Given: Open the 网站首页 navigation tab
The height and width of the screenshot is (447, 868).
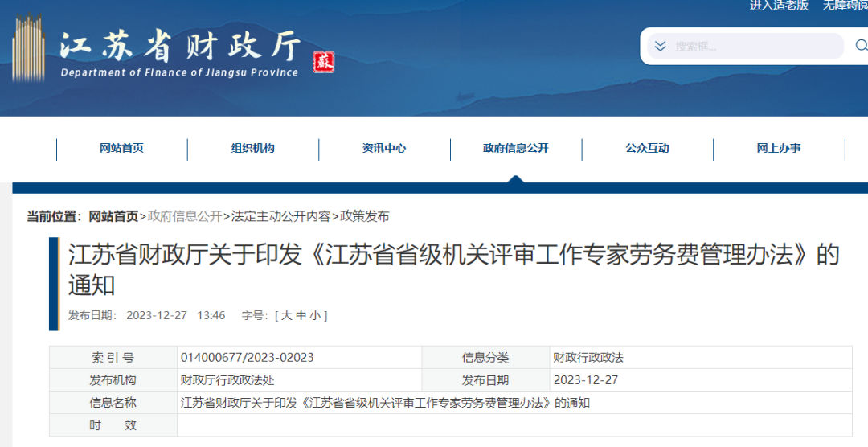Looking at the screenshot, I should (x=122, y=148).
